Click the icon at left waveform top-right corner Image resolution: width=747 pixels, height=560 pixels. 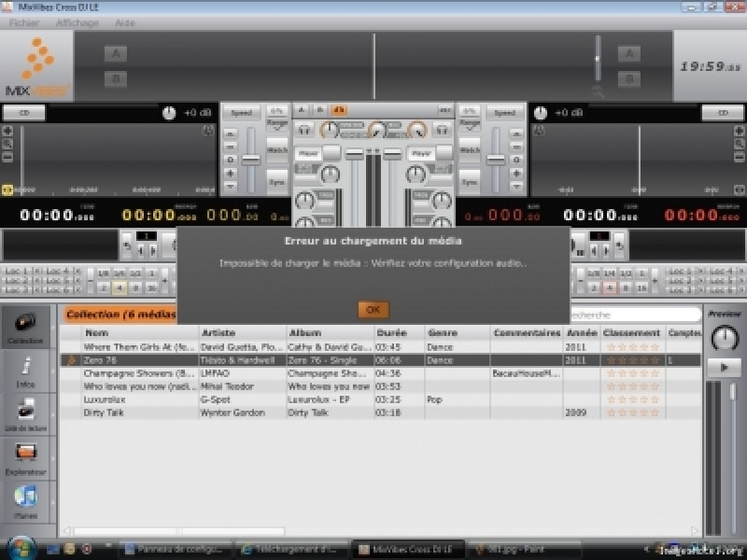208,130
